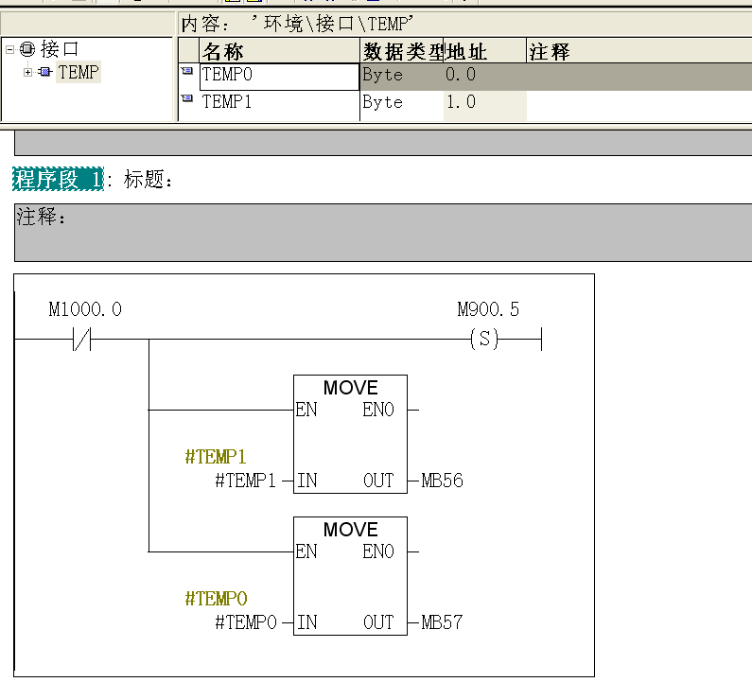The image size is (752, 700).
Task: Expand the TEMP tree node
Action: pos(27,73)
